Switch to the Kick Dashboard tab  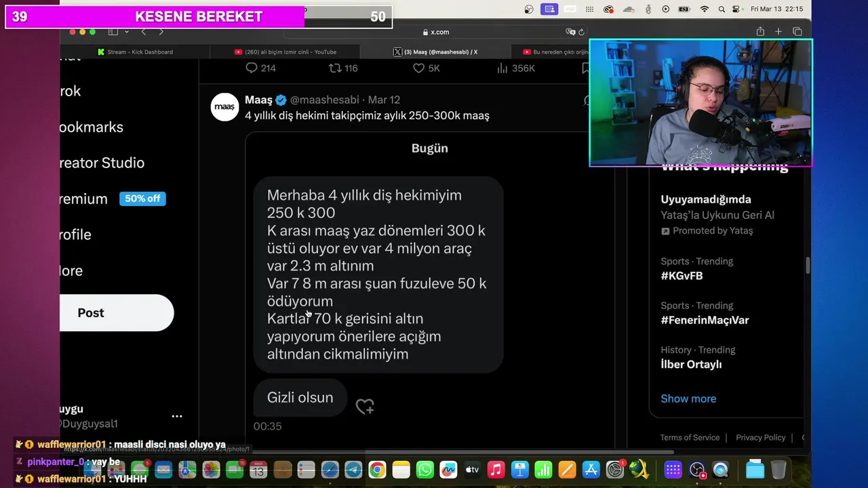pos(135,52)
